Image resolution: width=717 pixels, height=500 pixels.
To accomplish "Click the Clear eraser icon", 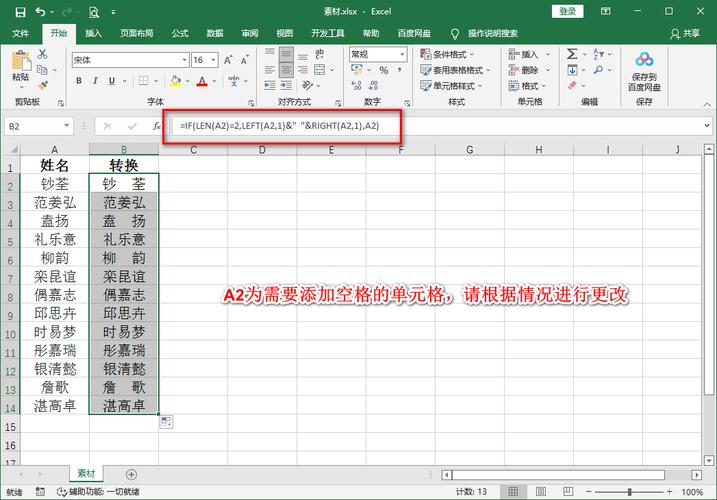I will (572, 85).
